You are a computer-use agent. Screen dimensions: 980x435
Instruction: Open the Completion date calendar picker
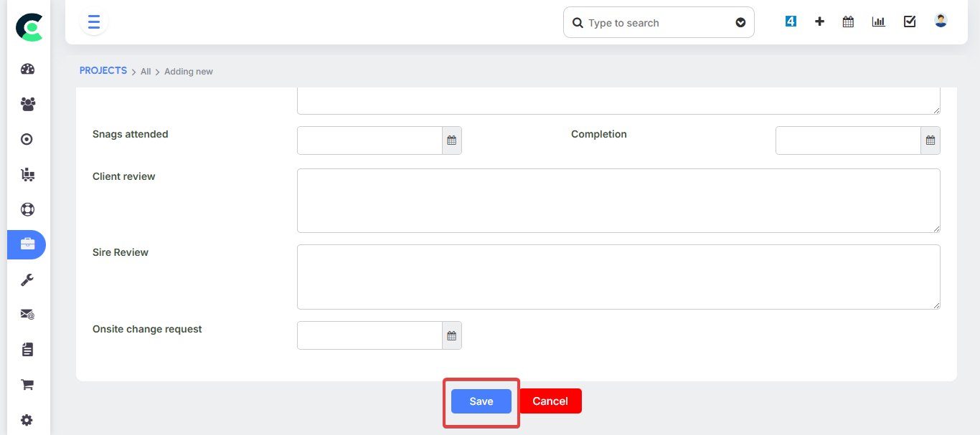click(930, 140)
